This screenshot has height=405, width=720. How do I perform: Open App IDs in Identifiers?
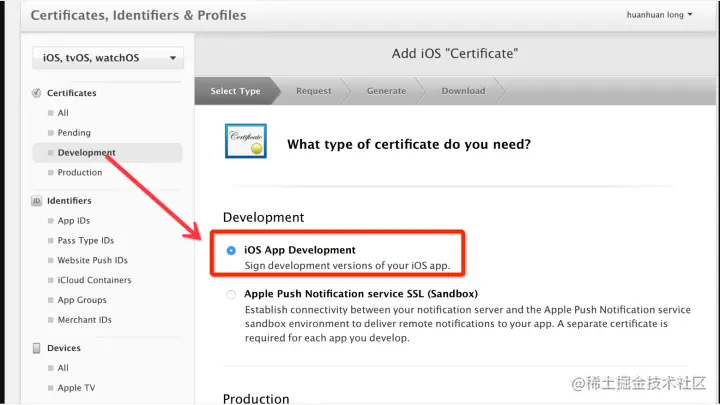[73, 220]
